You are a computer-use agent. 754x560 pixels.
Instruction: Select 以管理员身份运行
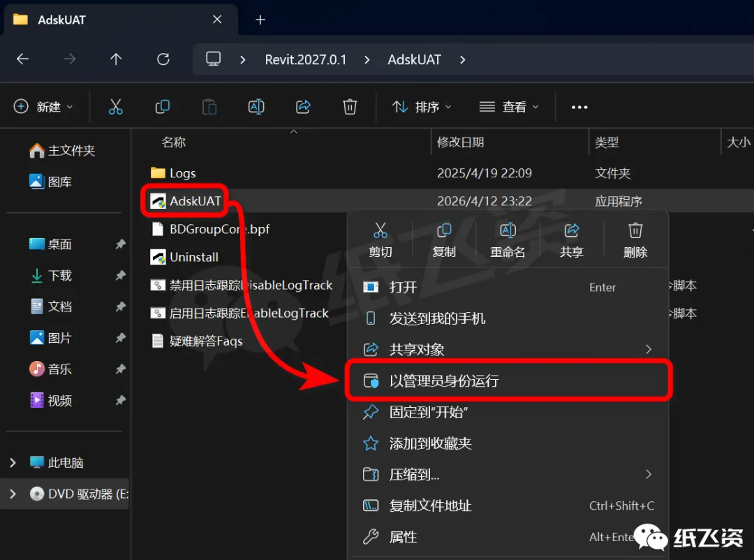pyautogui.click(x=508, y=381)
